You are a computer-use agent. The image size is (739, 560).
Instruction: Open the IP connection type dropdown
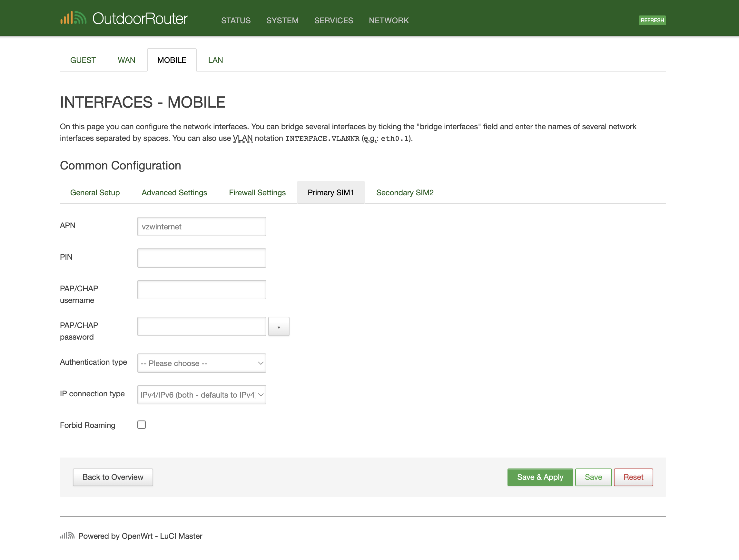point(202,395)
